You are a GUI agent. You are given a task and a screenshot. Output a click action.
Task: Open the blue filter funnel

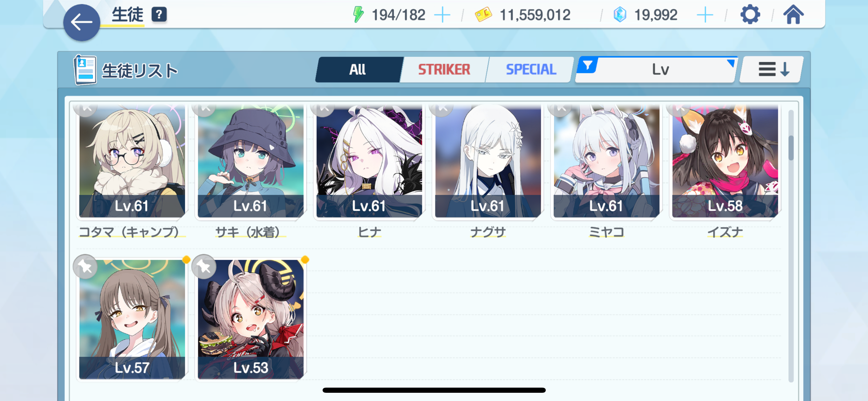(588, 65)
